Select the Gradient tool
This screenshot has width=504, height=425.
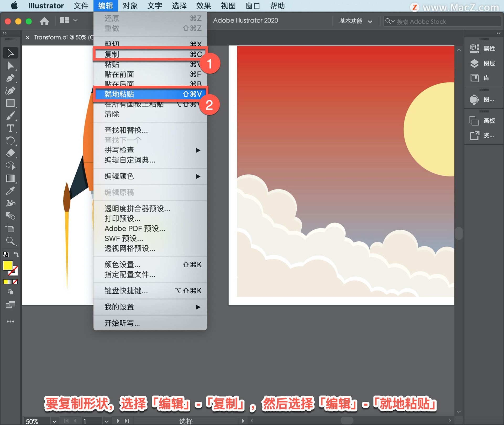click(10, 178)
